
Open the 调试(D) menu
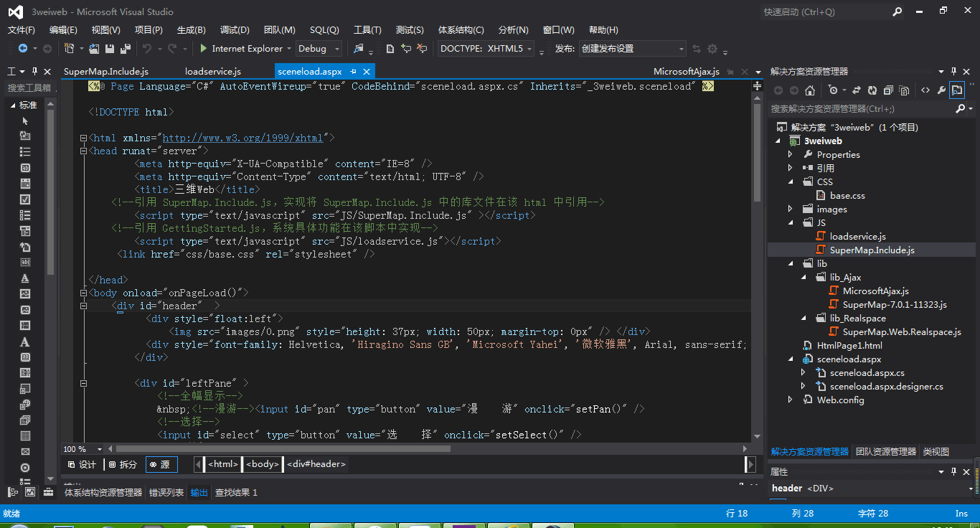(x=235, y=30)
